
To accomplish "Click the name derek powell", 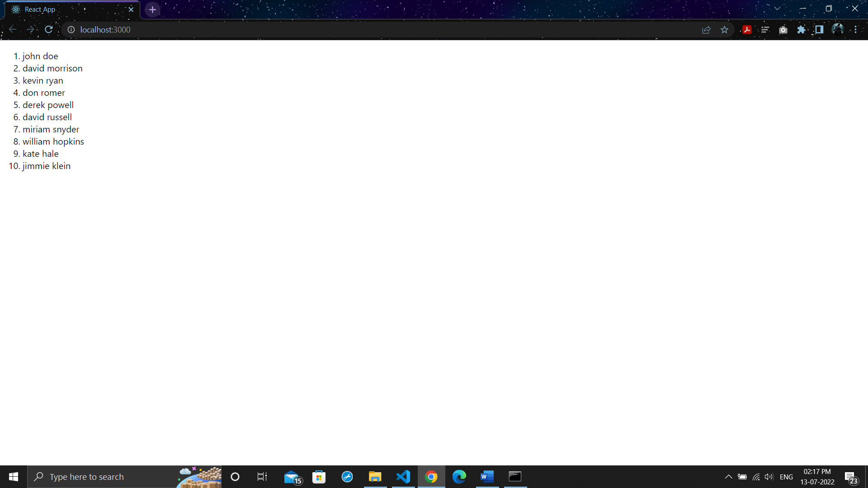I will click(x=48, y=105).
